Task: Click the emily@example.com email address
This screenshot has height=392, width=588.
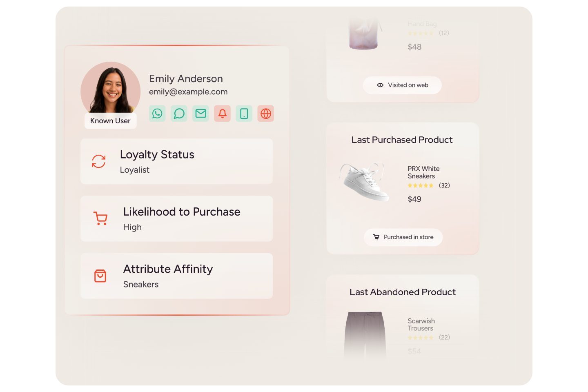Action: click(x=188, y=92)
